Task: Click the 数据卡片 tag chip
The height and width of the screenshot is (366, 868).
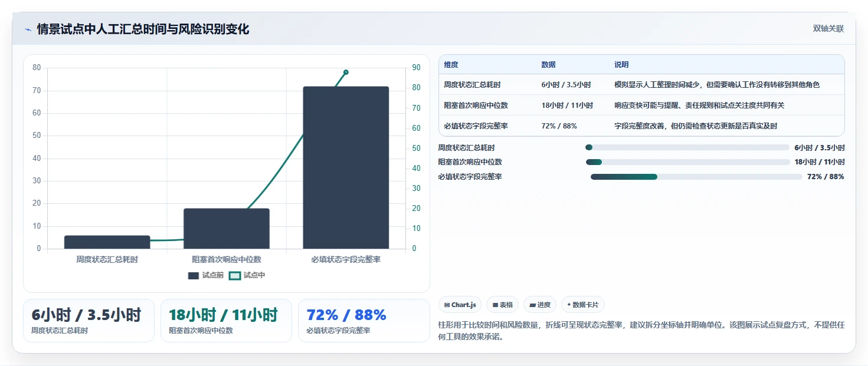Action: 583,305
